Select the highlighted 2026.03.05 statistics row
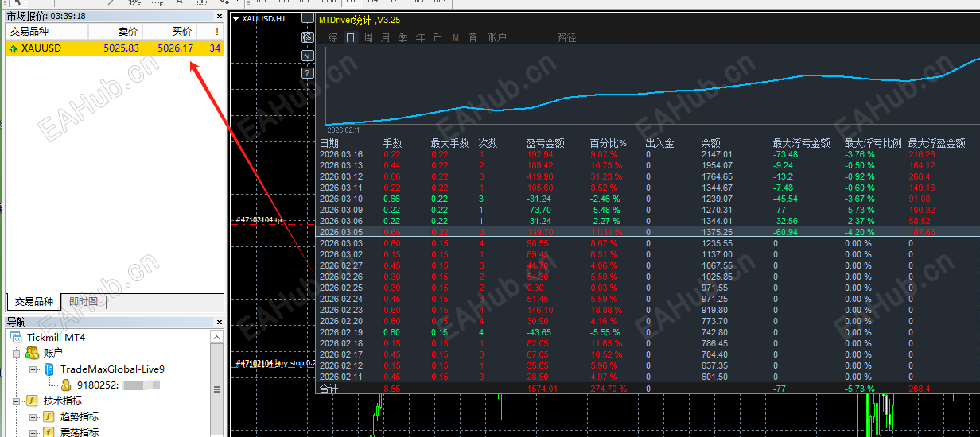 point(647,232)
